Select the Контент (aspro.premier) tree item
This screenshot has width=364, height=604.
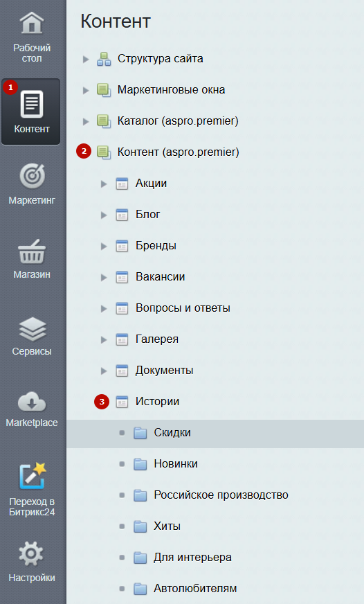click(178, 152)
